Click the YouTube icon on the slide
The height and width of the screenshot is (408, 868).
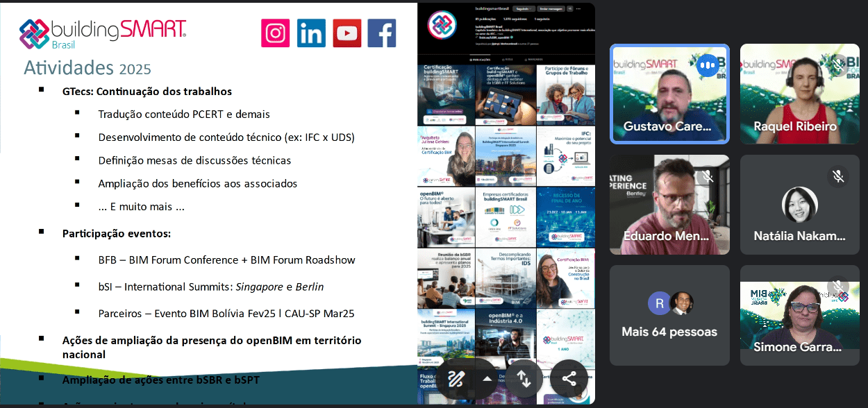[x=347, y=33]
